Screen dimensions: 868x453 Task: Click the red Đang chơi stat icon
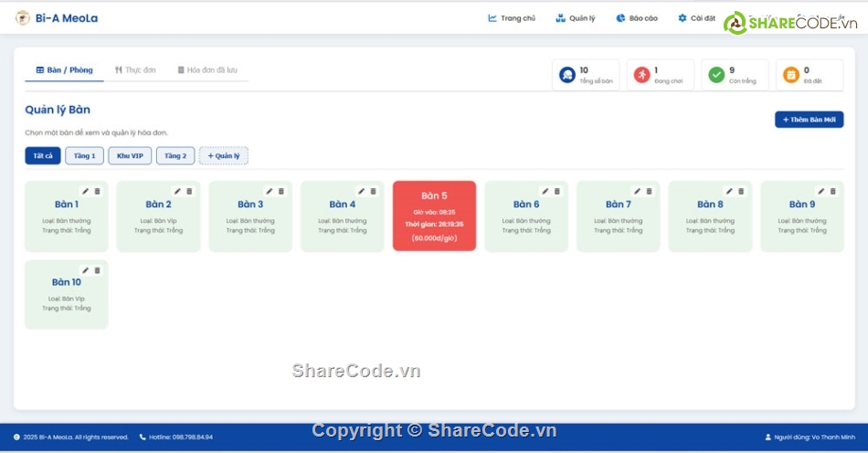point(642,75)
